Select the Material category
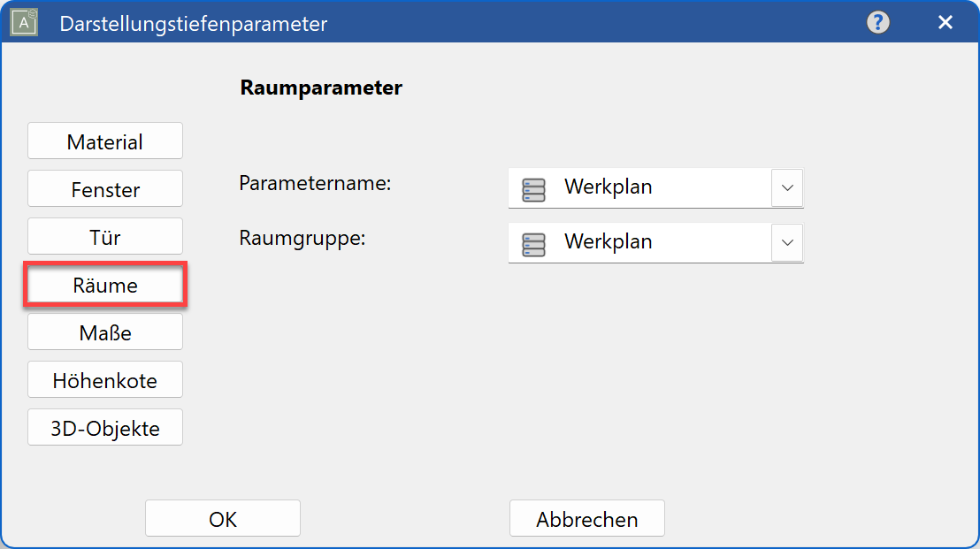 pyautogui.click(x=104, y=140)
